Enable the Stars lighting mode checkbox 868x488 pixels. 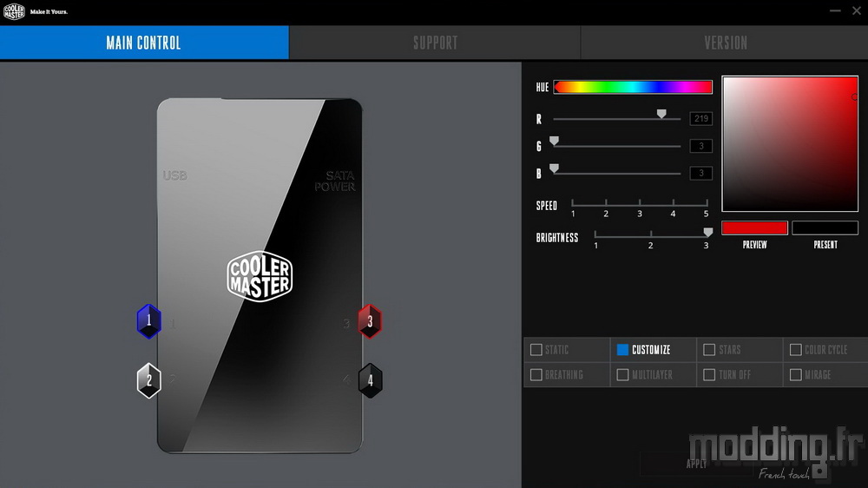coord(709,350)
